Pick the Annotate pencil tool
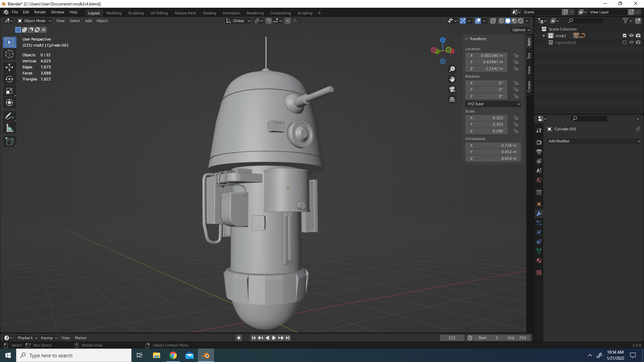The height and width of the screenshot is (362, 644). point(9,116)
